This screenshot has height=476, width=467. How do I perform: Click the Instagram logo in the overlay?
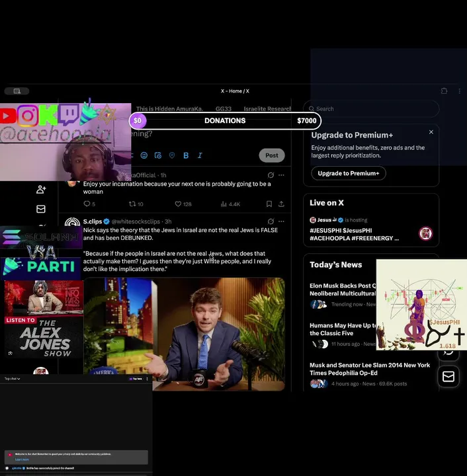pos(28,116)
